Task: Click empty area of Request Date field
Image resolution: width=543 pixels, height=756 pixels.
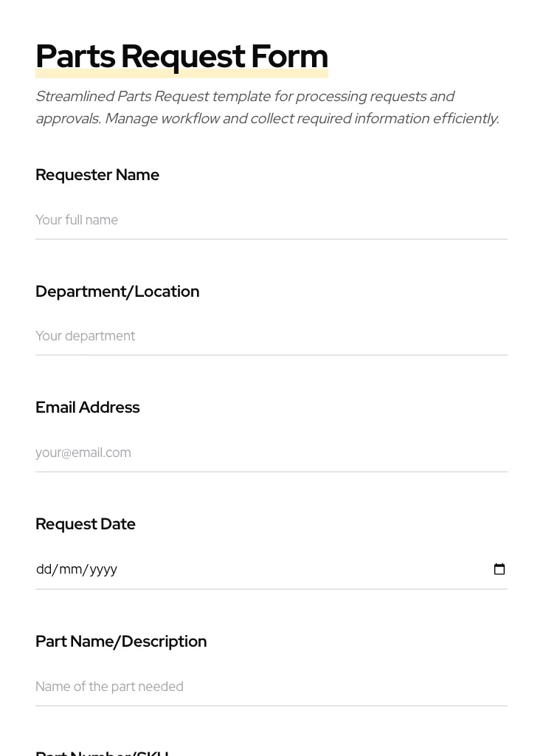Action: point(295,569)
